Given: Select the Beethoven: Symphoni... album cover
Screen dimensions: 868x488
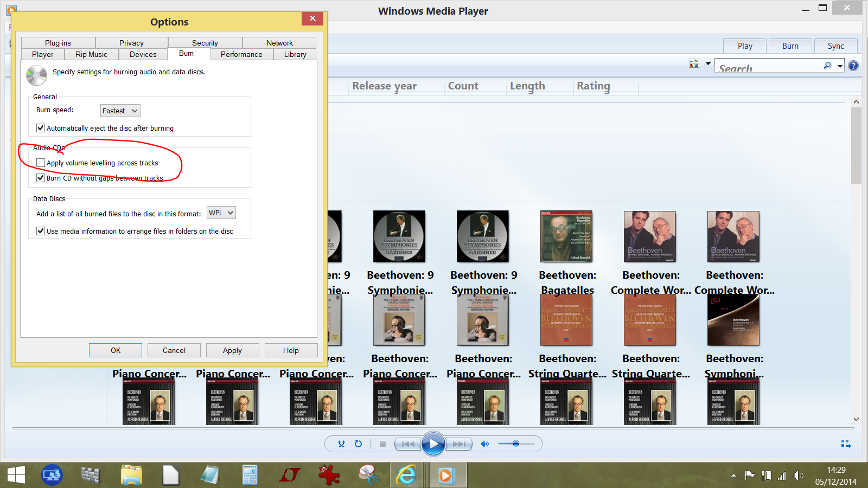Looking at the screenshot, I should click(x=733, y=320).
